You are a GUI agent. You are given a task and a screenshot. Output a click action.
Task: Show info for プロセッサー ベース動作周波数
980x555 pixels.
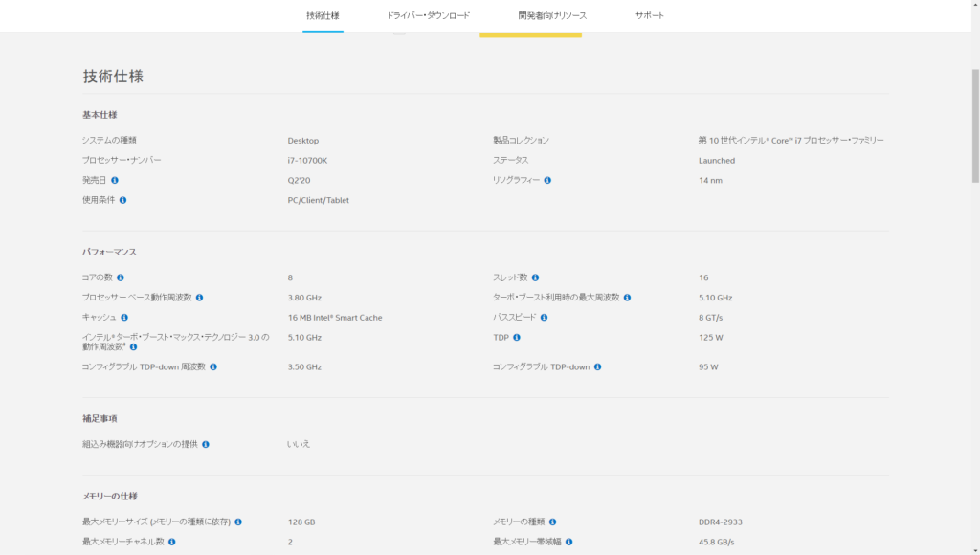(201, 297)
